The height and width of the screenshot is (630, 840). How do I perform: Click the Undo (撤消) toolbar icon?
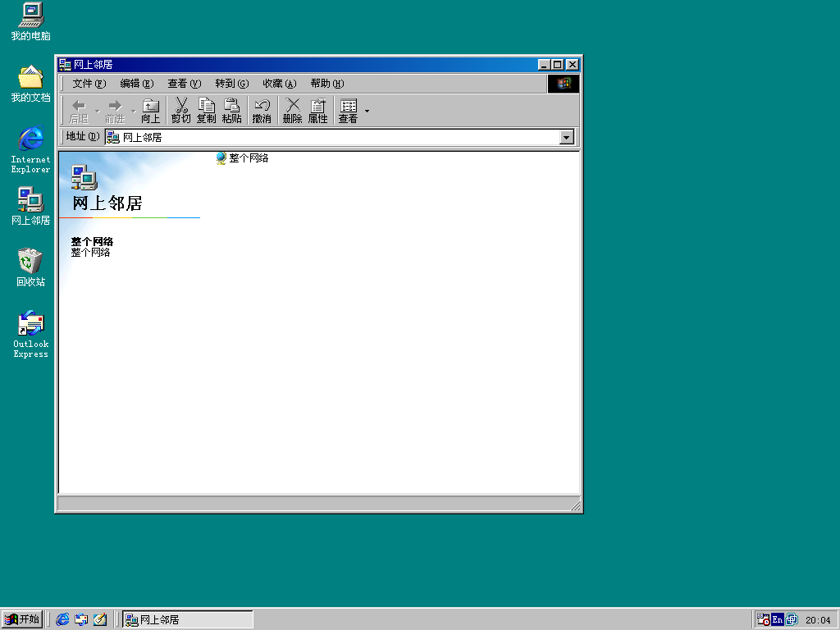pos(262,111)
